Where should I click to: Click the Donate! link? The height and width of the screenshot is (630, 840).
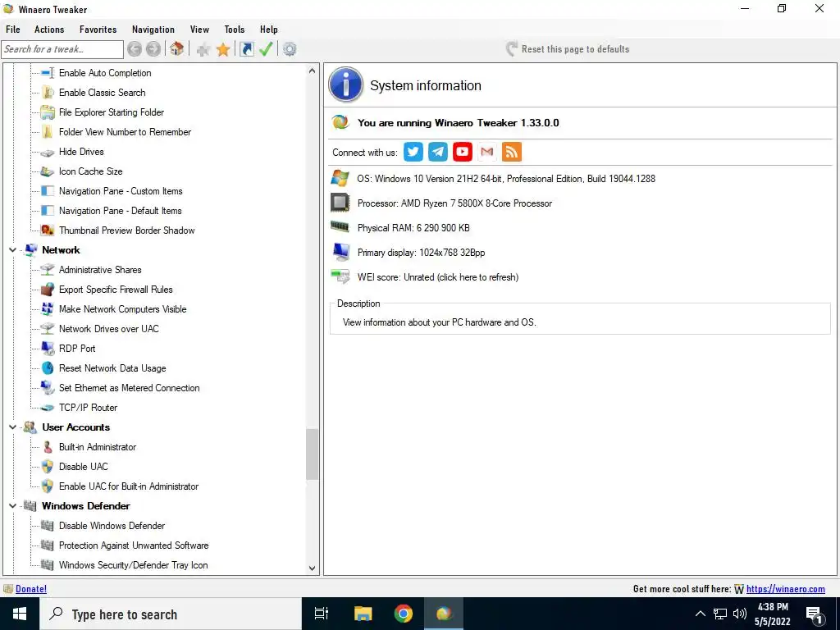point(31,589)
